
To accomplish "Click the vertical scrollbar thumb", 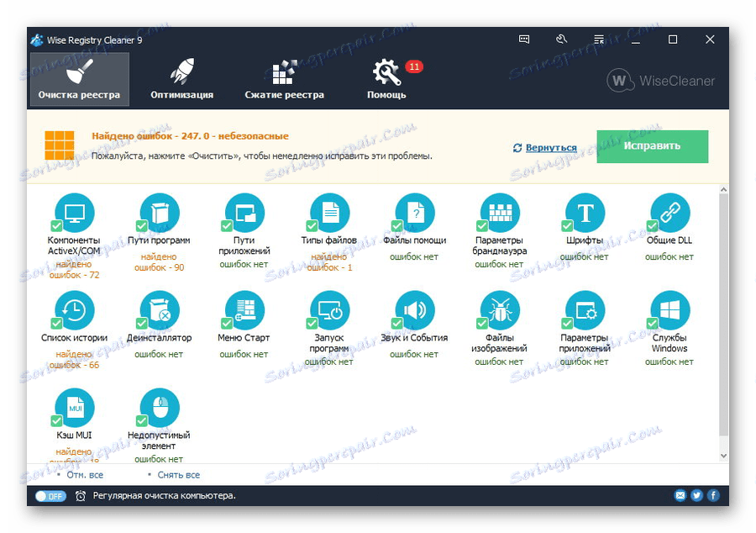I will (x=723, y=315).
